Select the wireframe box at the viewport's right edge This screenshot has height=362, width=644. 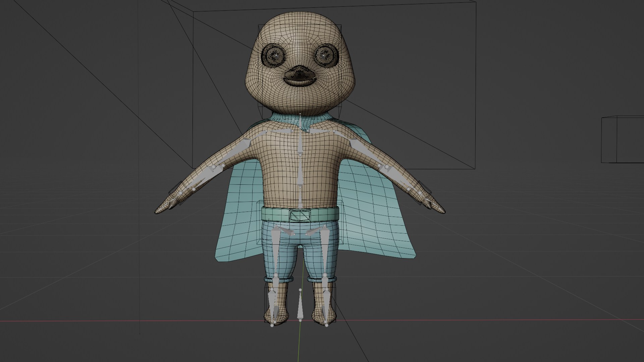(x=623, y=139)
